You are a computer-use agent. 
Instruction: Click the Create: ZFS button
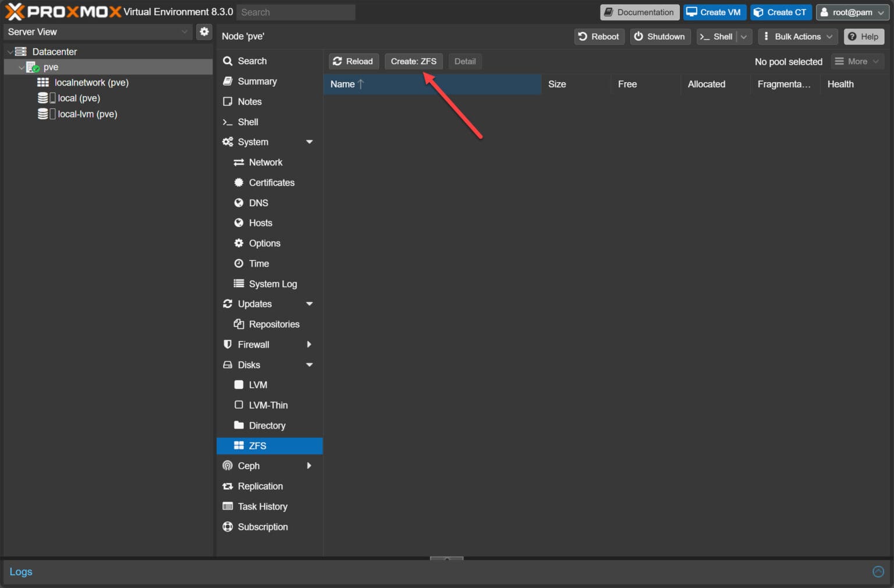click(x=413, y=61)
